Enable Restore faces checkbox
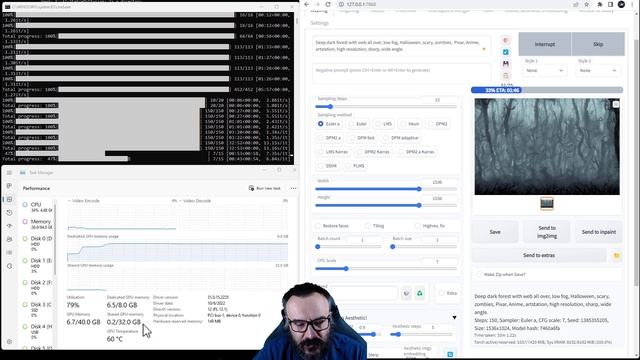The height and width of the screenshot is (360, 640). 318,226
